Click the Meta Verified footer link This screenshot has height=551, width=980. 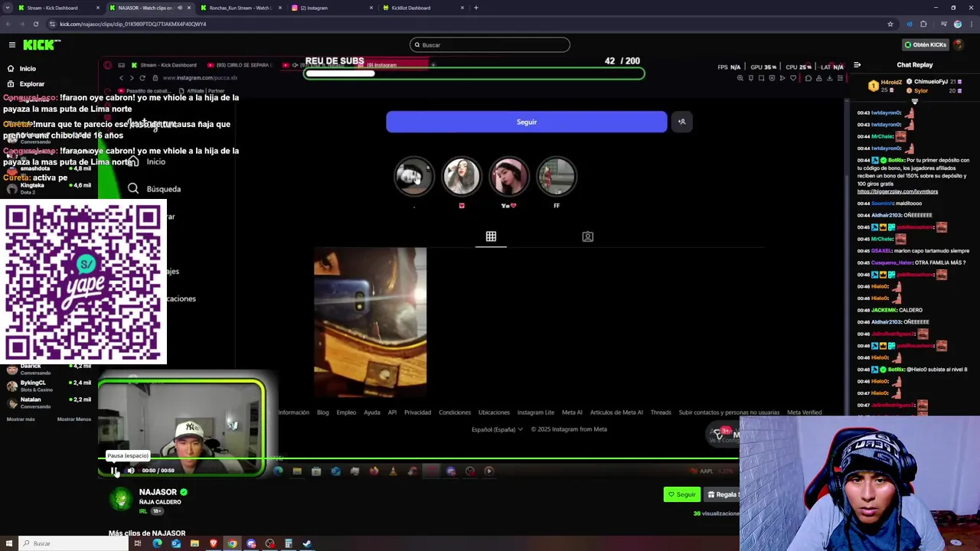click(x=804, y=412)
